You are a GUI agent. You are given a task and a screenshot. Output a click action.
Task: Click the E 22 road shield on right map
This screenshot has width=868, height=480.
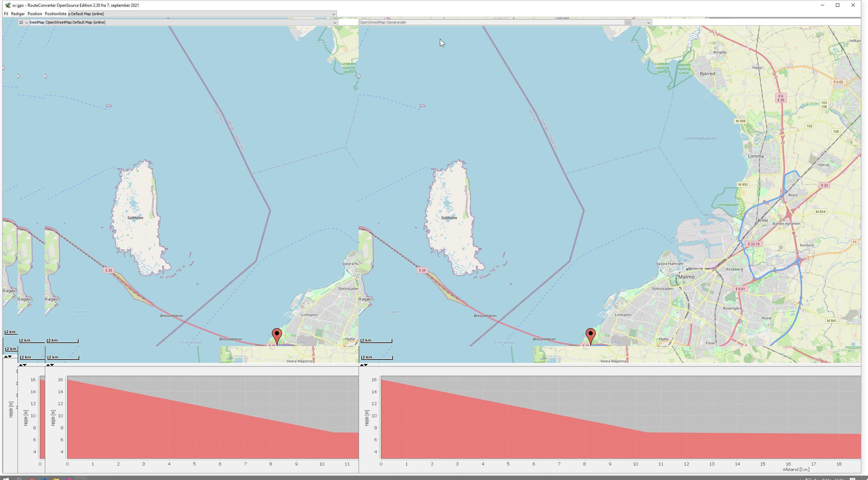click(824, 185)
